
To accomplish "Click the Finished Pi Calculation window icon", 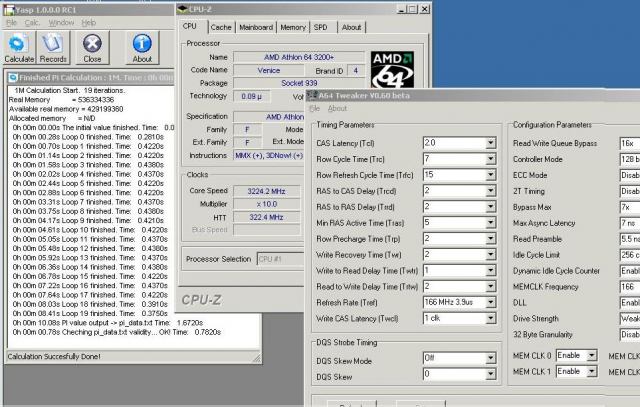I will [13, 78].
